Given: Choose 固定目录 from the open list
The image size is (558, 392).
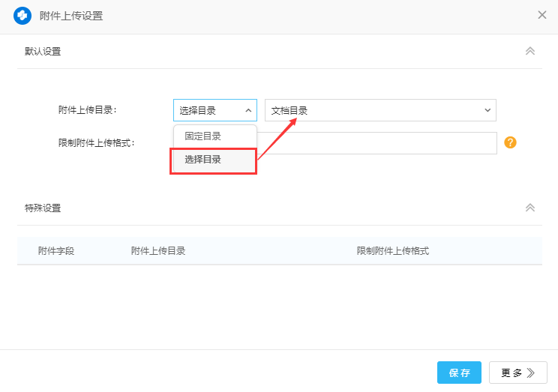Looking at the screenshot, I should pyautogui.click(x=203, y=136).
